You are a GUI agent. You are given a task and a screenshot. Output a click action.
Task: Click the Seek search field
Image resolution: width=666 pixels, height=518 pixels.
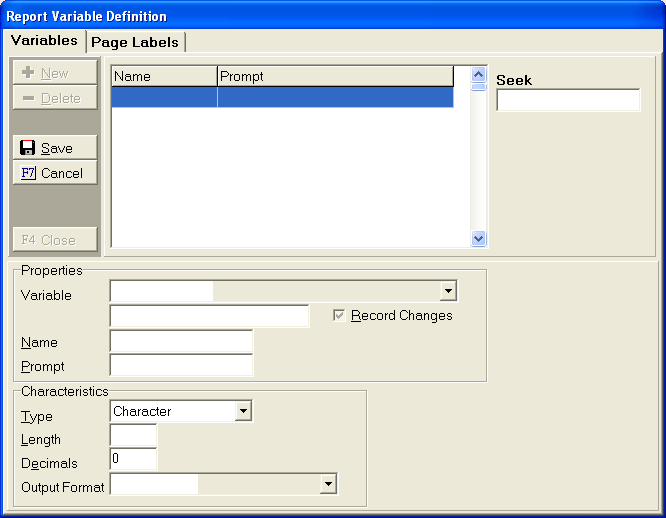click(x=568, y=100)
